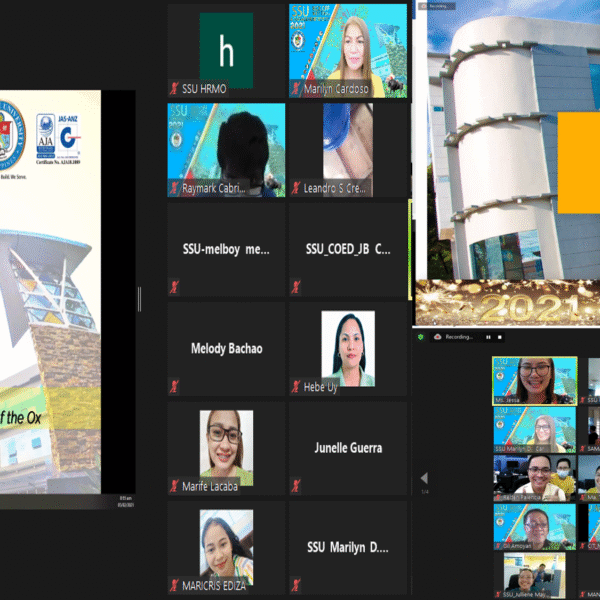
Task: Click the green encryption shield icon
Action: pyautogui.click(x=421, y=337)
